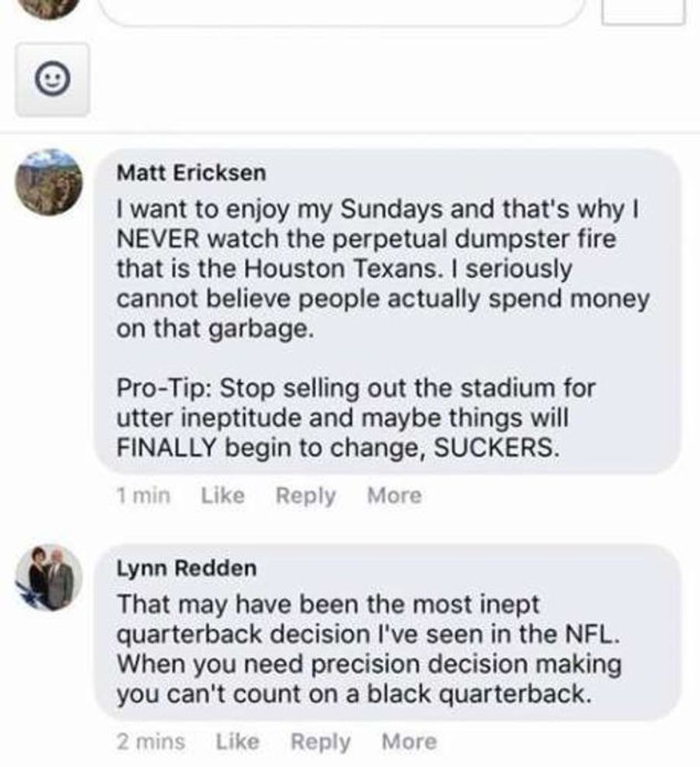
Task: Reply to Lynn Redden's comment
Action: tap(320, 742)
